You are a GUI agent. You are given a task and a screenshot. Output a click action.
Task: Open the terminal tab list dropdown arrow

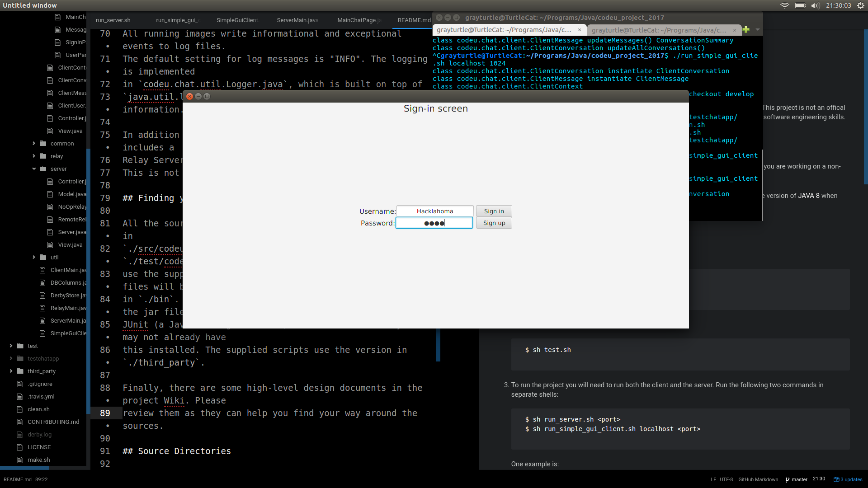click(x=758, y=30)
